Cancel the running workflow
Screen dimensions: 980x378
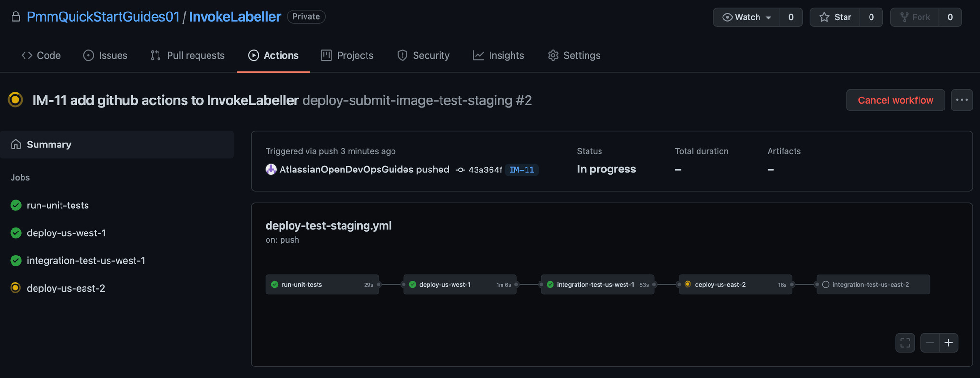click(x=895, y=100)
